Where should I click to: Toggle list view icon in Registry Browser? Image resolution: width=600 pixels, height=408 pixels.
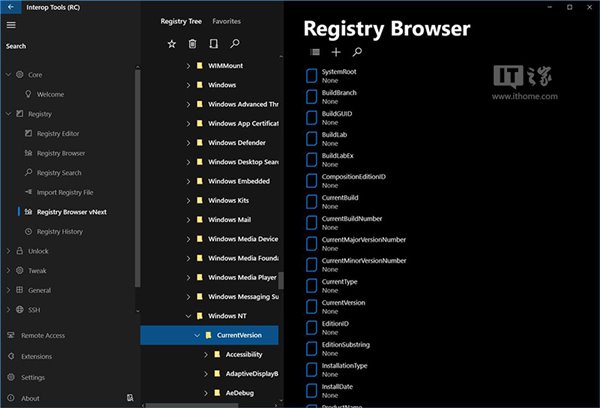315,52
